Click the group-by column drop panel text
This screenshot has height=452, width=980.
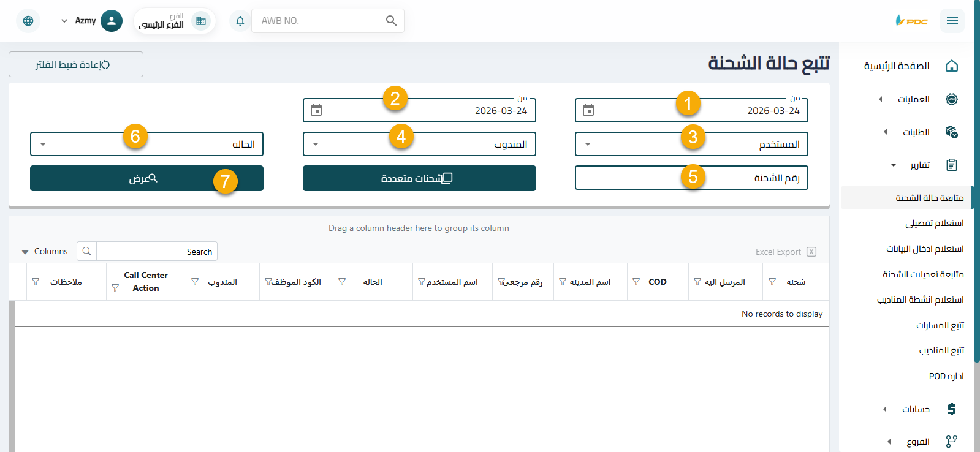coord(419,228)
